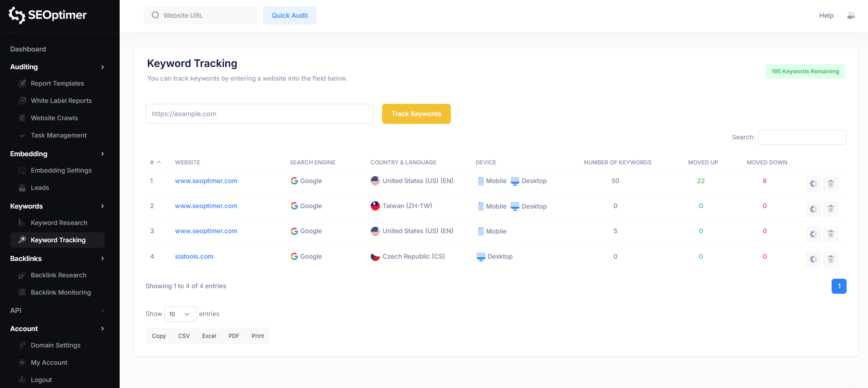Export table as CSV
This screenshot has height=388, width=868.
pyautogui.click(x=184, y=336)
